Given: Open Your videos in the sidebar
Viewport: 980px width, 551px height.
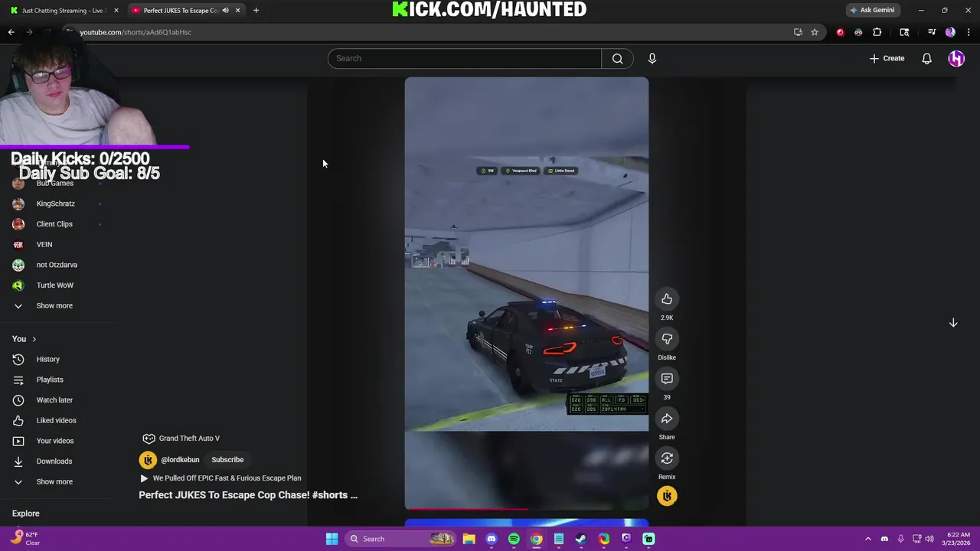Looking at the screenshot, I should click(x=55, y=441).
